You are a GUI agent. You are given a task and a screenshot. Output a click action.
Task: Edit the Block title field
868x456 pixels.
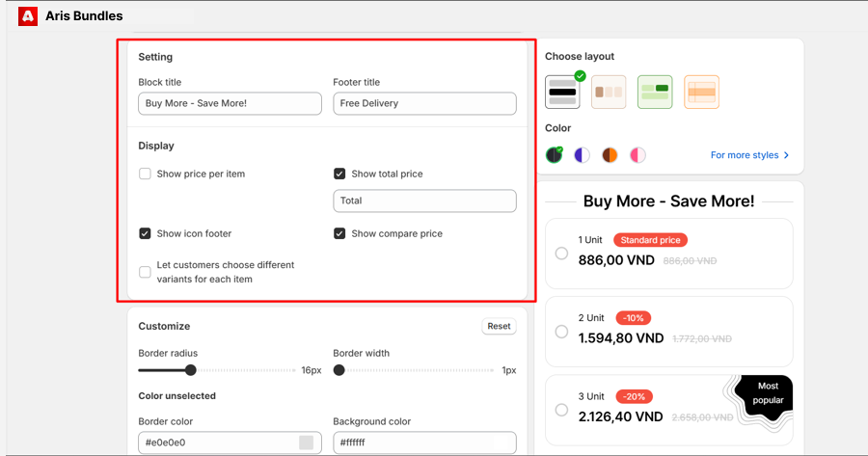230,103
